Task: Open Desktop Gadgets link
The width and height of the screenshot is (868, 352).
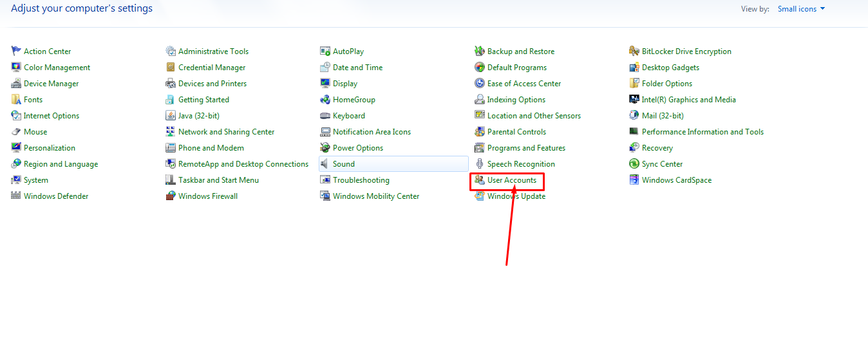Action: pos(670,68)
